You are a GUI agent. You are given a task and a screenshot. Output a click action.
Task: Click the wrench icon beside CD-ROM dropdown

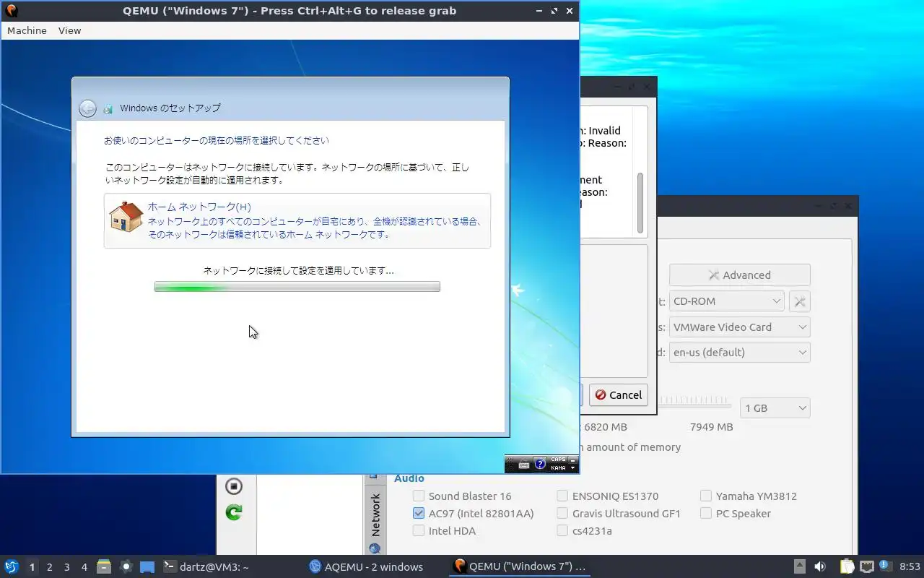point(800,301)
